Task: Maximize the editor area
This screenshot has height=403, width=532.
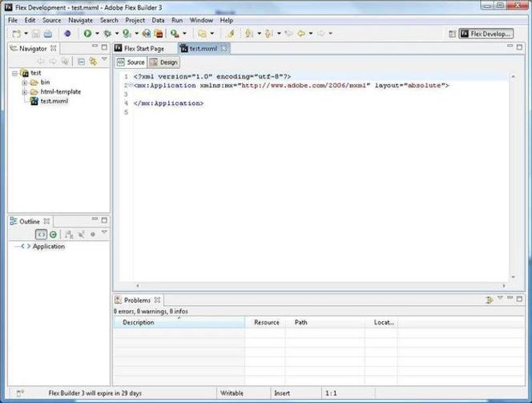Action: click(x=519, y=47)
